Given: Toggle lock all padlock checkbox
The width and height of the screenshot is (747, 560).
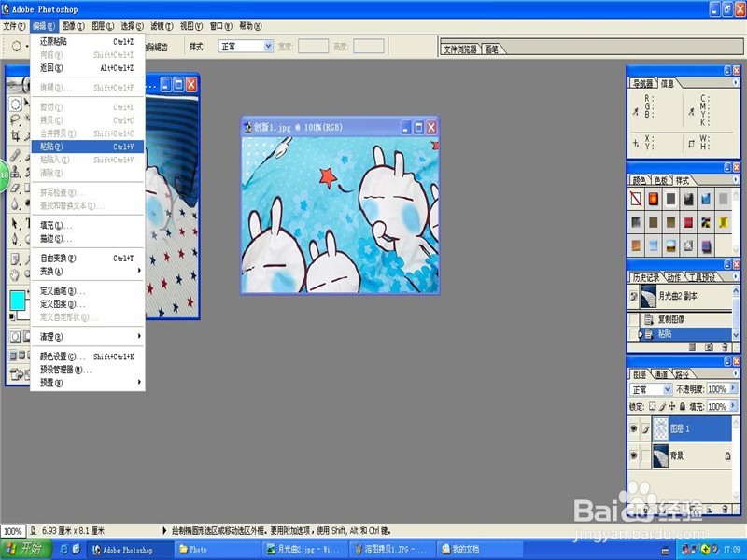Looking at the screenshot, I should (x=683, y=406).
